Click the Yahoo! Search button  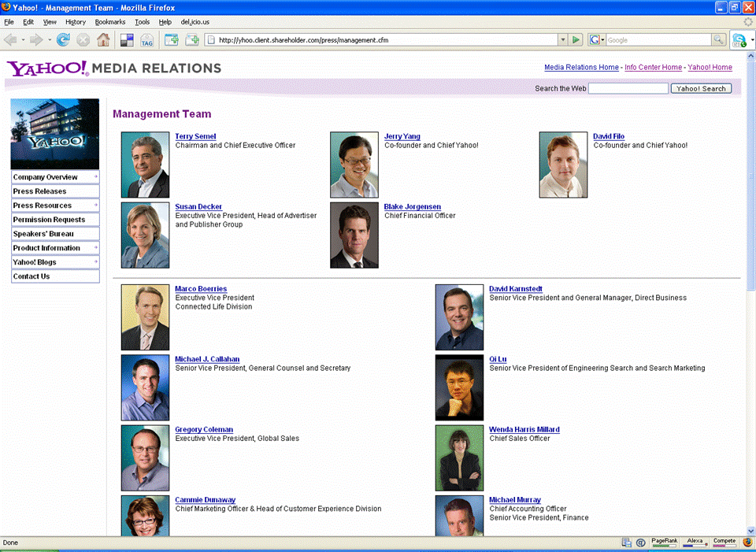point(701,89)
